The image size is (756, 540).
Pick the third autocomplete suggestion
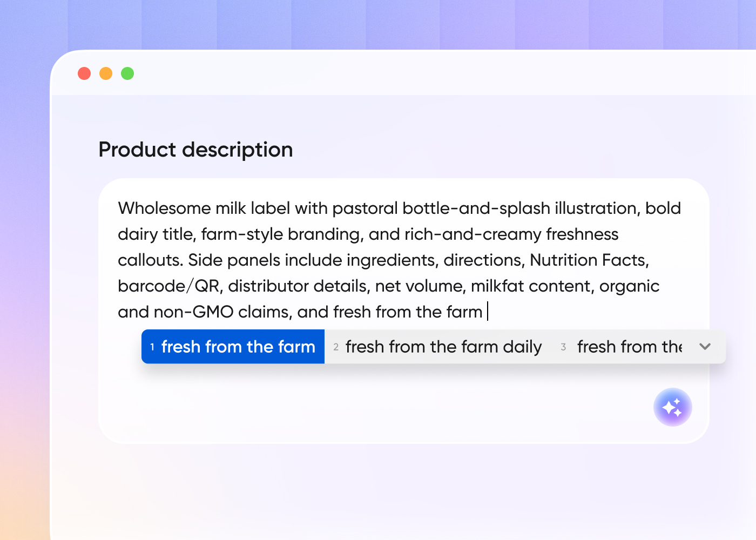pos(626,347)
